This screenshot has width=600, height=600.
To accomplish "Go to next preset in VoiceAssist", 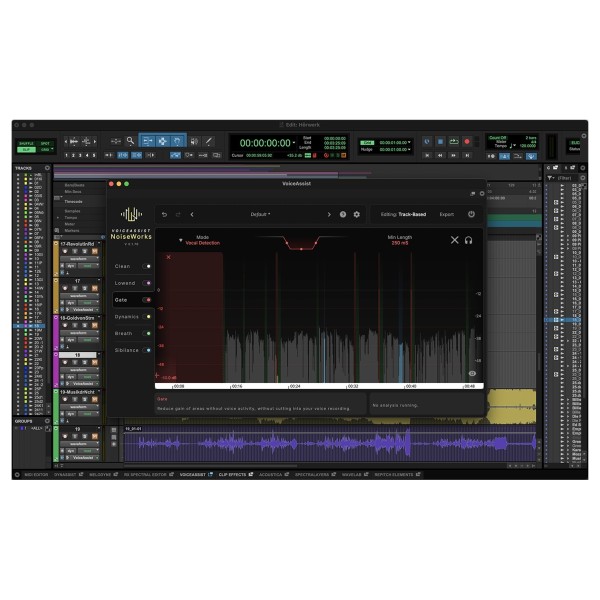I will pos(329,215).
